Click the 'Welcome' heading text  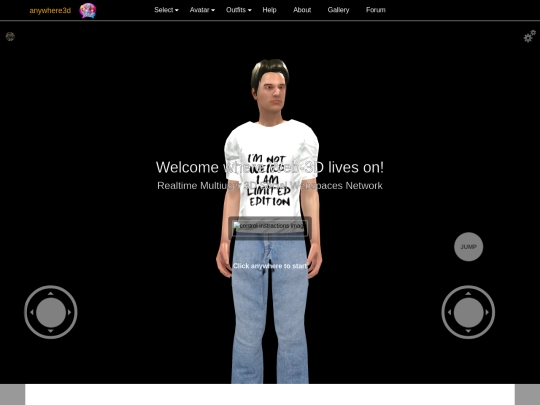[x=270, y=167]
